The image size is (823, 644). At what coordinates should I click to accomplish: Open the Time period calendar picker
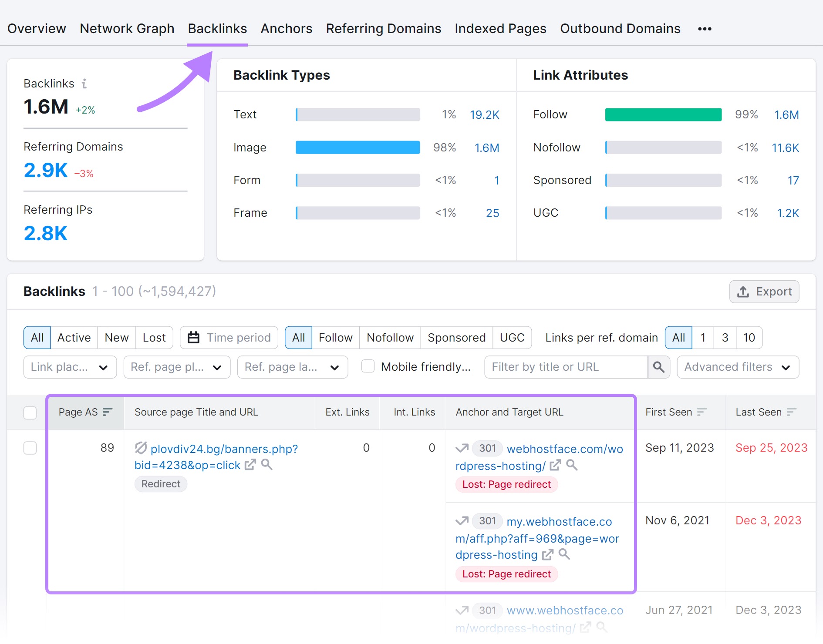click(x=228, y=338)
